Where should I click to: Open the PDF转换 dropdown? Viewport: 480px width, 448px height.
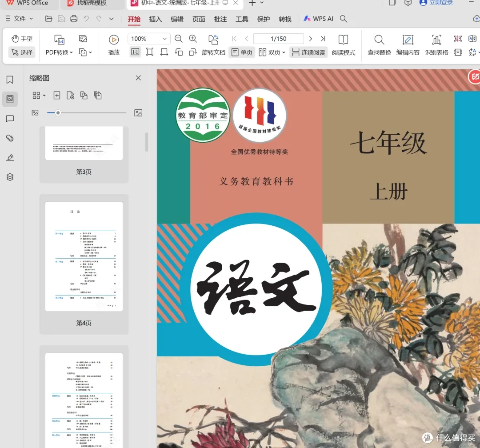[59, 52]
